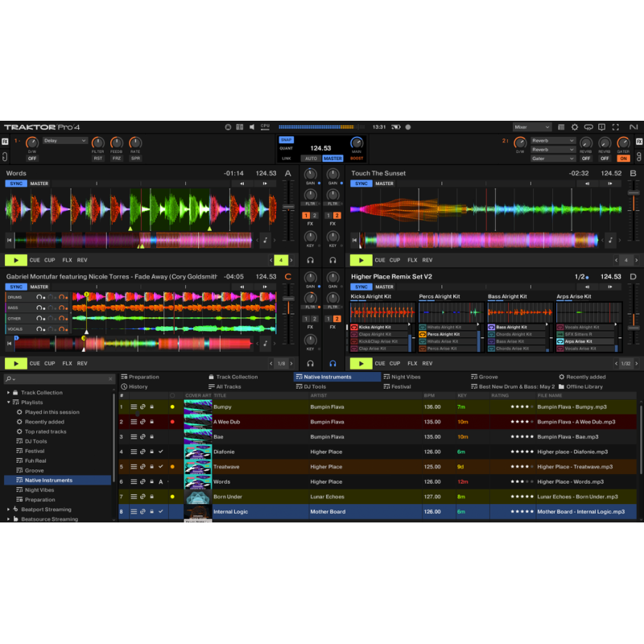The width and height of the screenshot is (644, 644).
Task: Click CUE on Deck B
Action: click(380, 260)
